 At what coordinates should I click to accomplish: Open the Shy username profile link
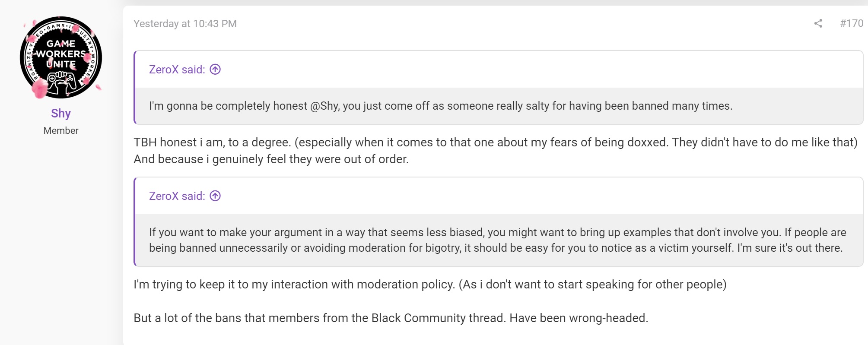tap(61, 113)
